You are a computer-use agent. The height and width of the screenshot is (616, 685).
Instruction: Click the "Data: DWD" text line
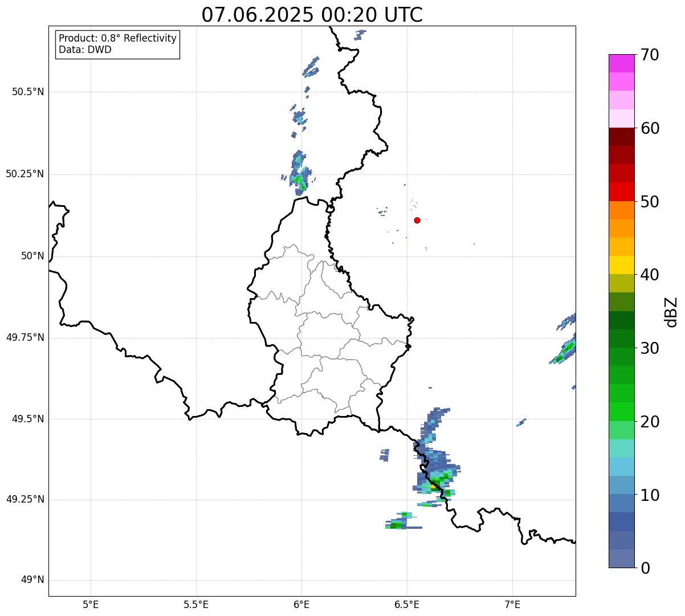[x=85, y=50]
